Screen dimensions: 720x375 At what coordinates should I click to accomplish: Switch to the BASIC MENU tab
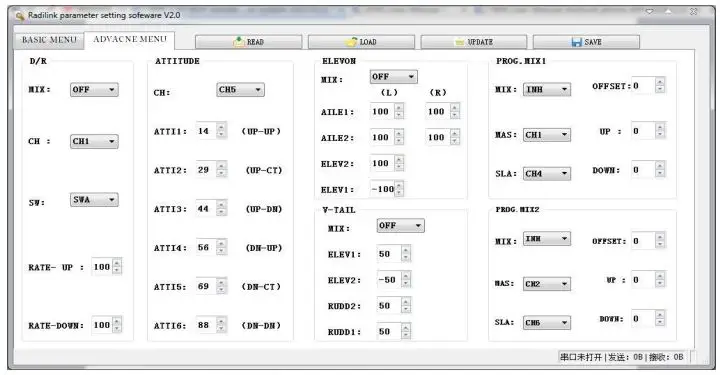pyautogui.click(x=49, y=40)
